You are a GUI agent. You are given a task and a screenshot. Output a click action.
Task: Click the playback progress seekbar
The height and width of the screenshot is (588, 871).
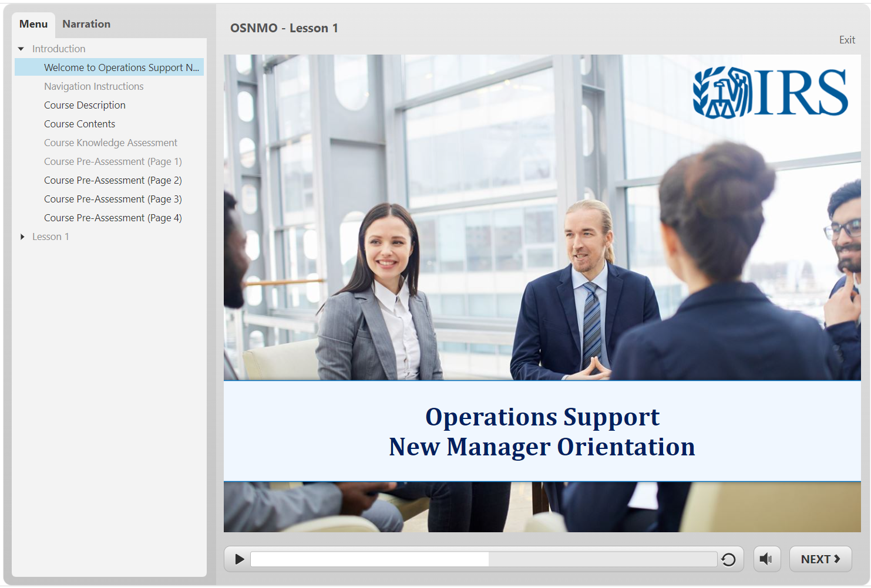coord(484,559)
